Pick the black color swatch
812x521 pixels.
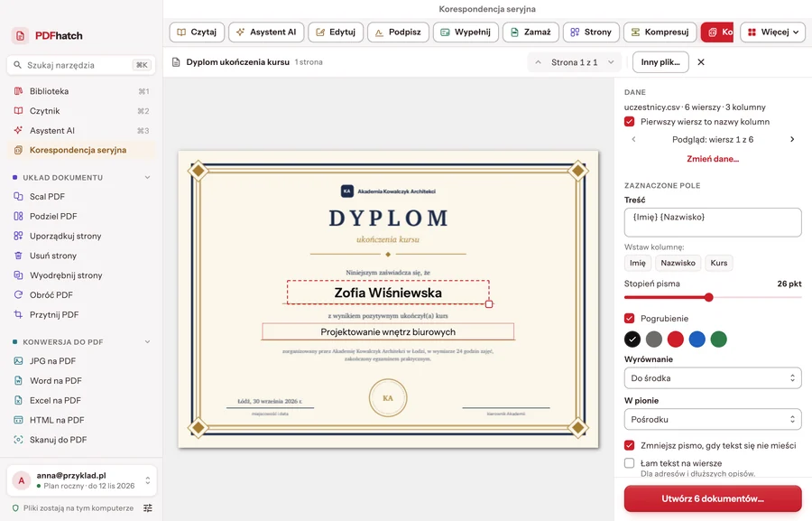(x=632, y=340)
